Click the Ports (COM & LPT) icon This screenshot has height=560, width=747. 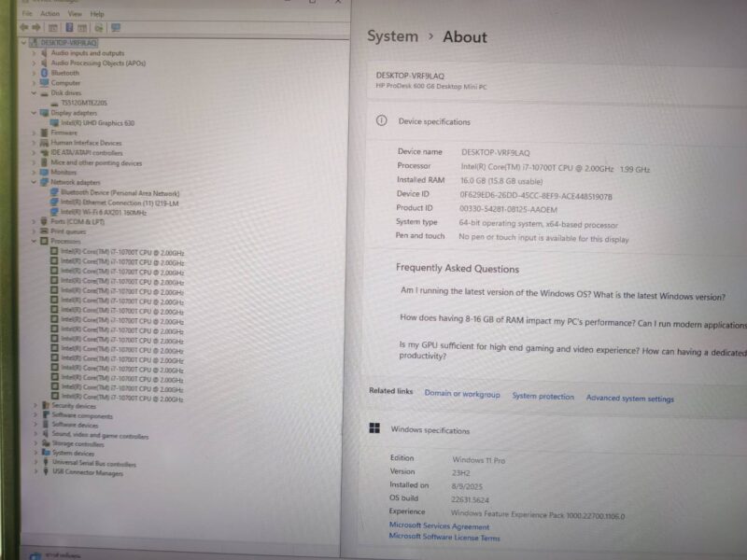tap(44, 221)
